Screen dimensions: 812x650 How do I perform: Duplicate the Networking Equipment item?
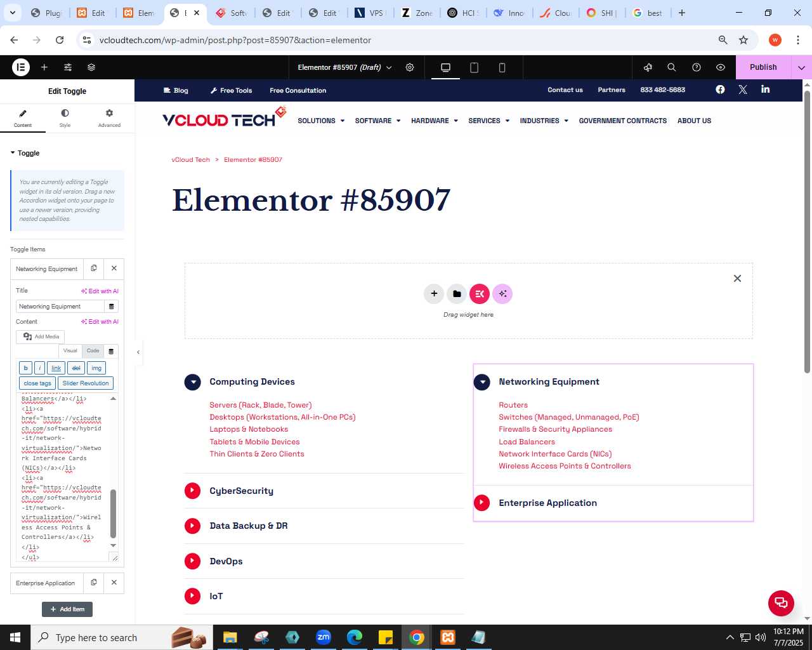coord(94,269)
